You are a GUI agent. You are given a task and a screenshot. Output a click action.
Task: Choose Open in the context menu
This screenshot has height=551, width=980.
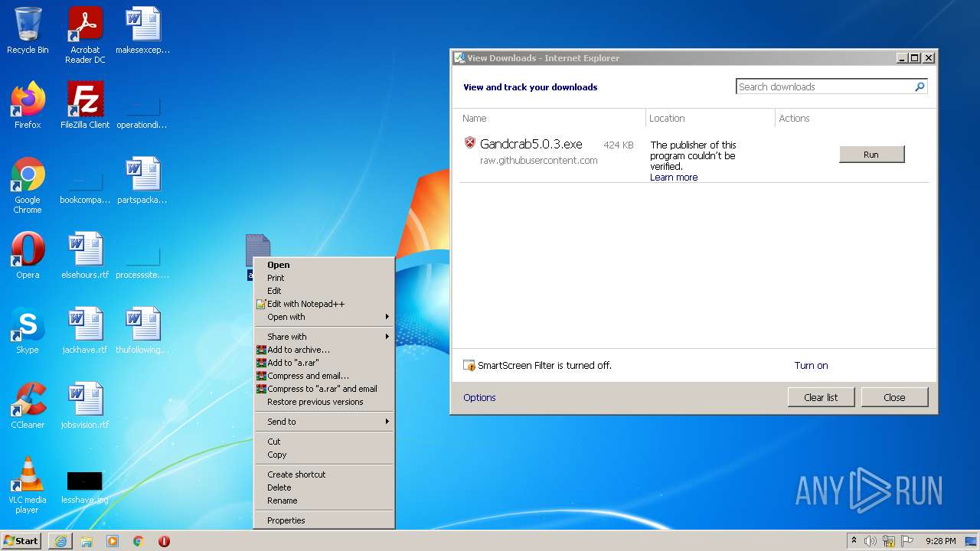[324, 265]
